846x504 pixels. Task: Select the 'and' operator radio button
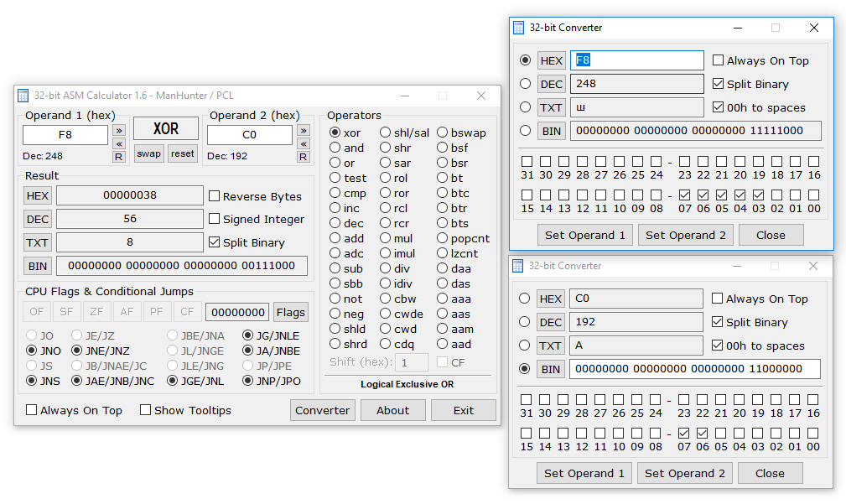coord(335,148)
